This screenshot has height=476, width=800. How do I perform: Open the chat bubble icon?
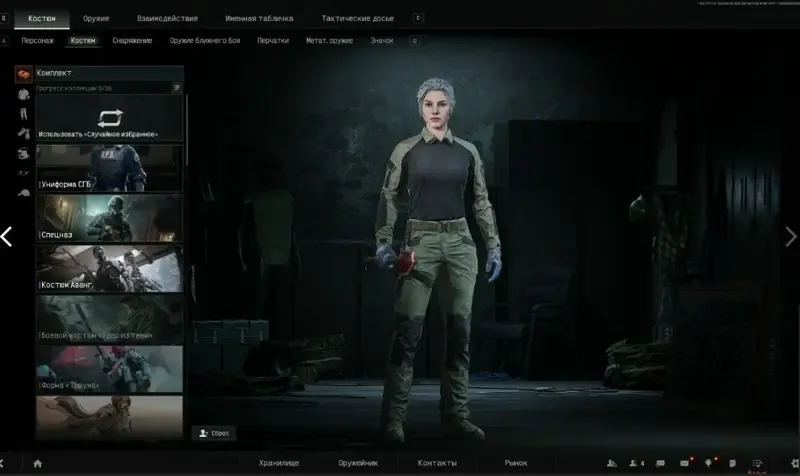click(660, 463)
